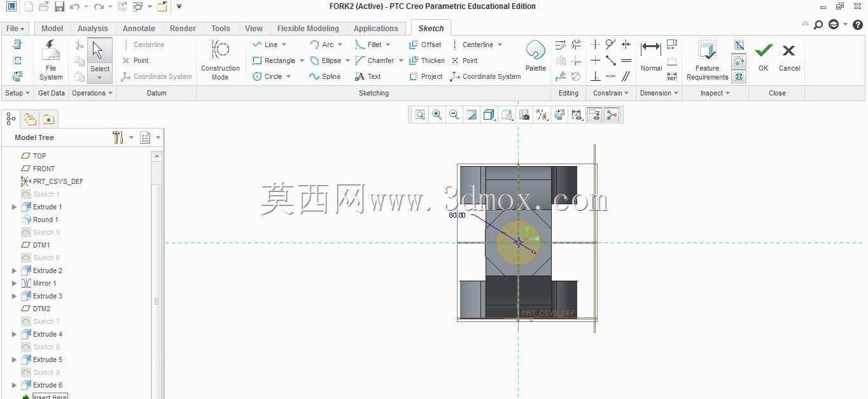Click Zoom Out in graphics toolbar
This screenshot has width=868, height=399.
coord(454,115)
